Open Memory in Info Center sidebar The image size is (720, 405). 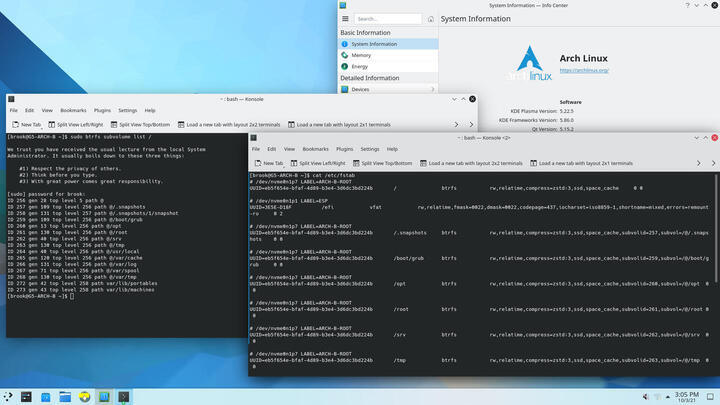(388, 55)
